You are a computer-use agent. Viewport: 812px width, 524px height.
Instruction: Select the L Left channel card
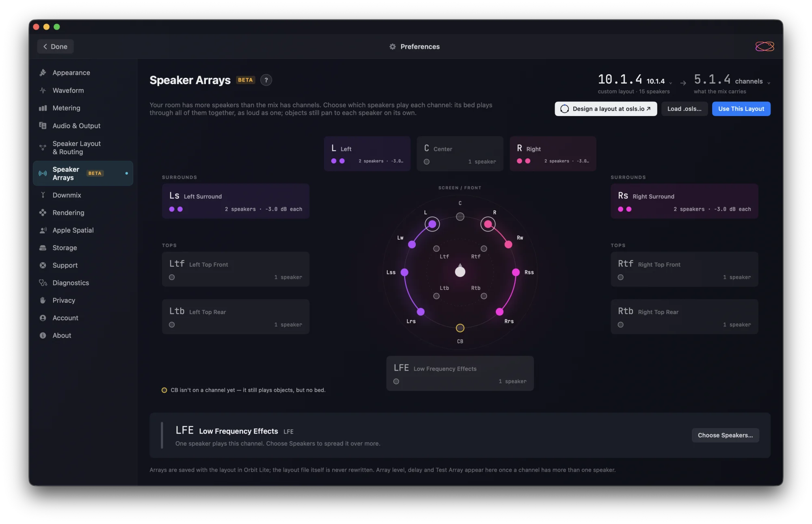367,154
